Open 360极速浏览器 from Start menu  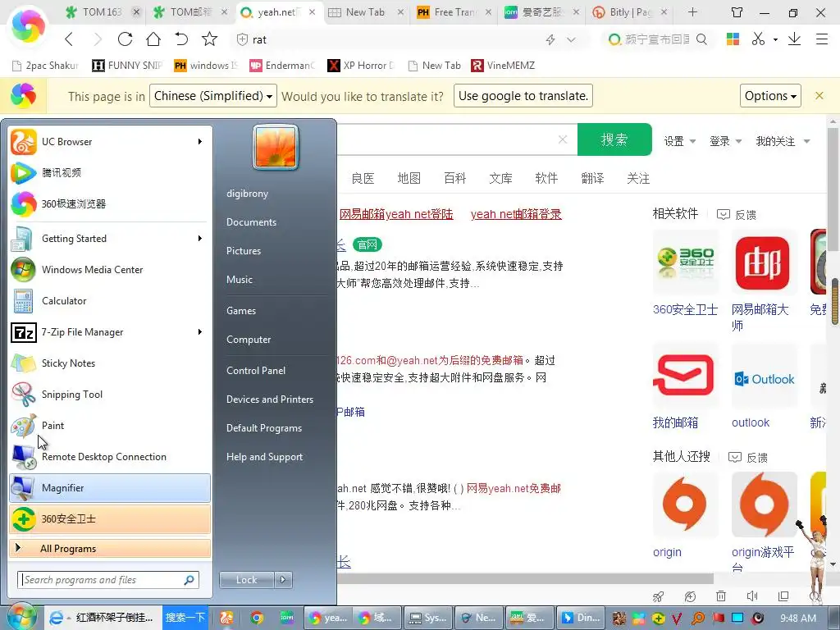pos(110,204)
